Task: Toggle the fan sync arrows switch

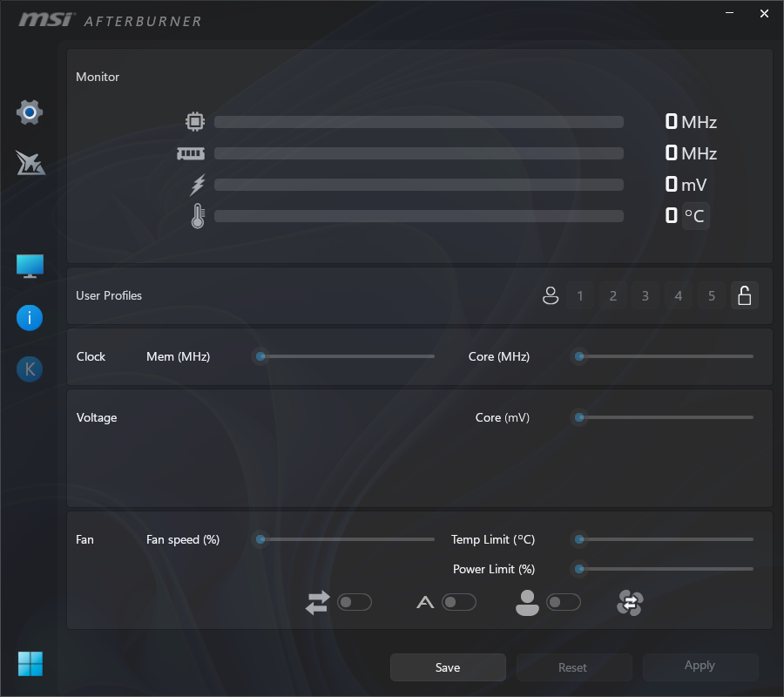Action: 355,602
